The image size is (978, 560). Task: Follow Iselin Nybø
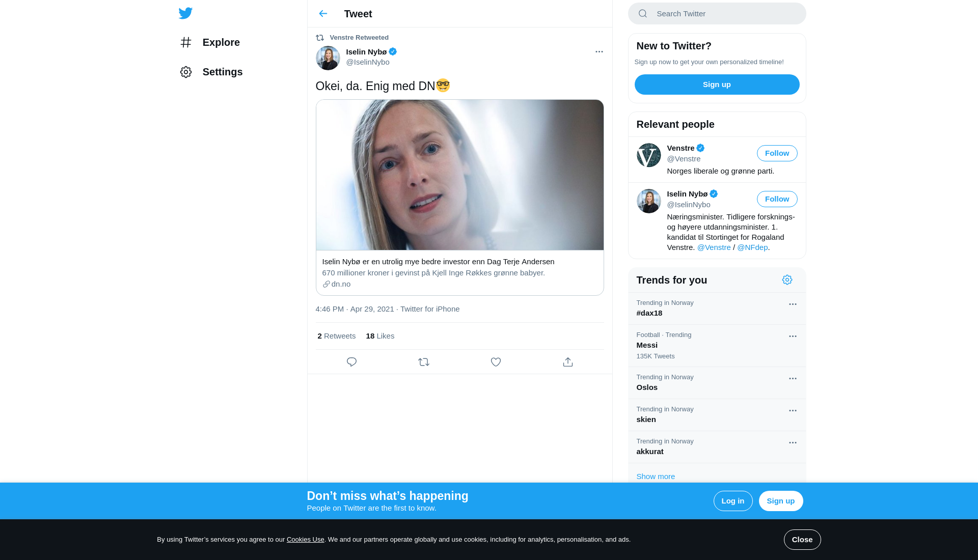(x=777, y=199)
